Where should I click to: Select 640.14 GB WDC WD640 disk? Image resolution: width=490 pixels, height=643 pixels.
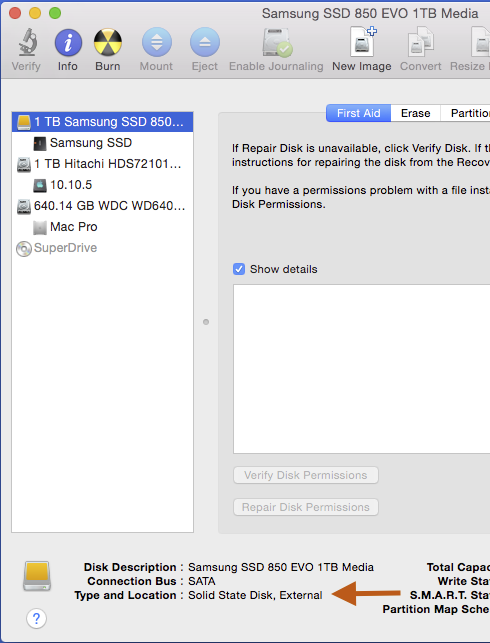[103, 206]
